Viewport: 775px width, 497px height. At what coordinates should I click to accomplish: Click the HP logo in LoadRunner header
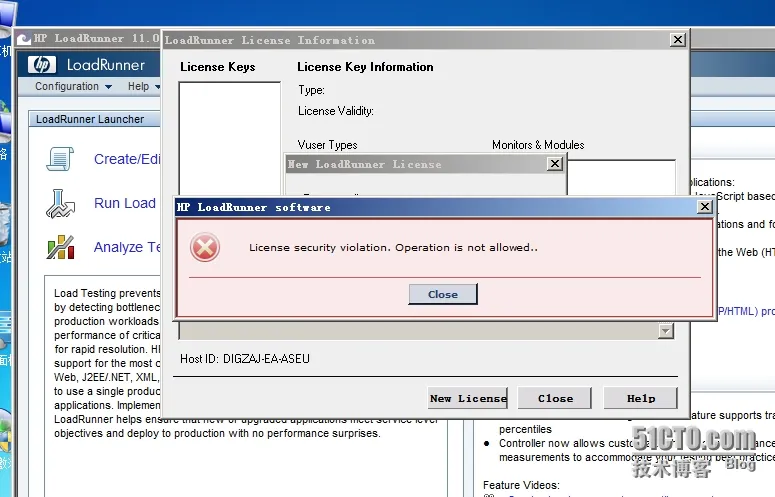tap(42, 65)
